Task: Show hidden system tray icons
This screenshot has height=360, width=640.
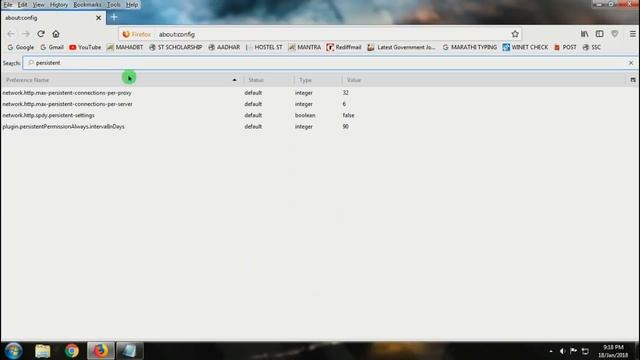Action: pos(551,351)
